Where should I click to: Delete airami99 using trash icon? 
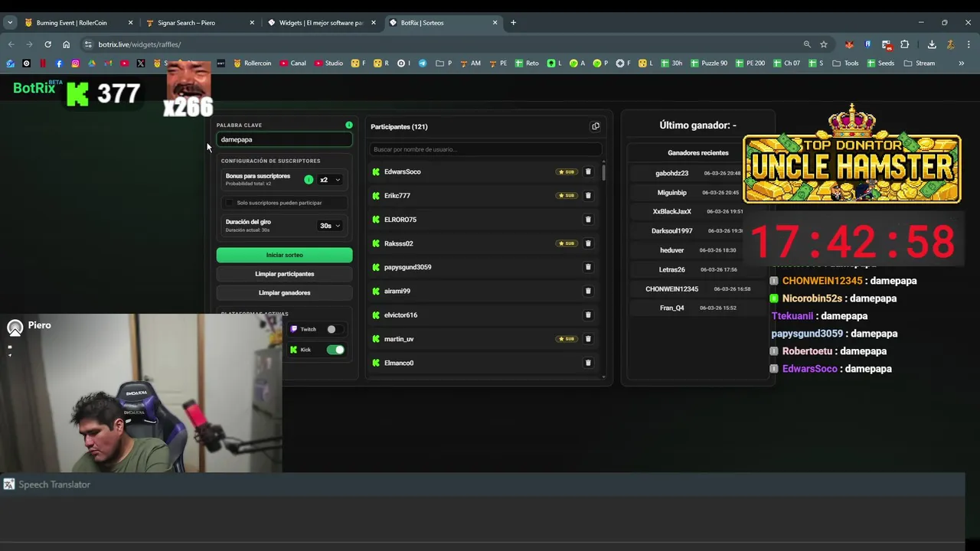(588, 291)
